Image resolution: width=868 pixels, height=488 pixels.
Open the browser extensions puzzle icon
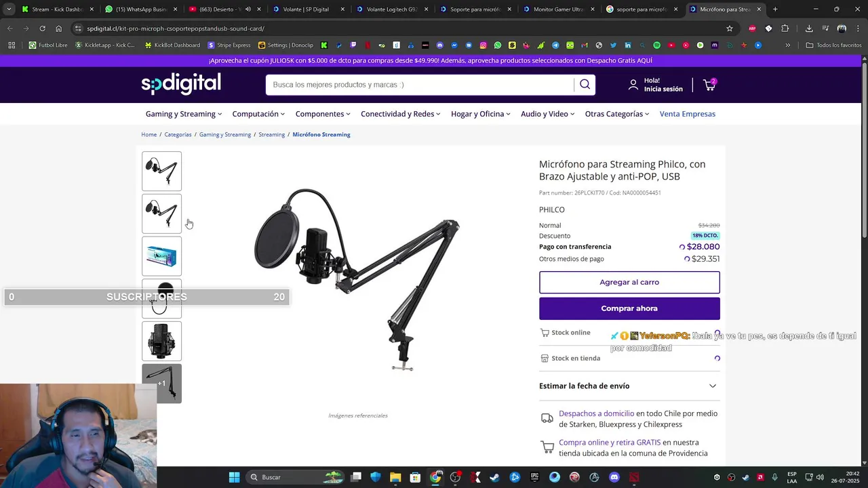785,28
